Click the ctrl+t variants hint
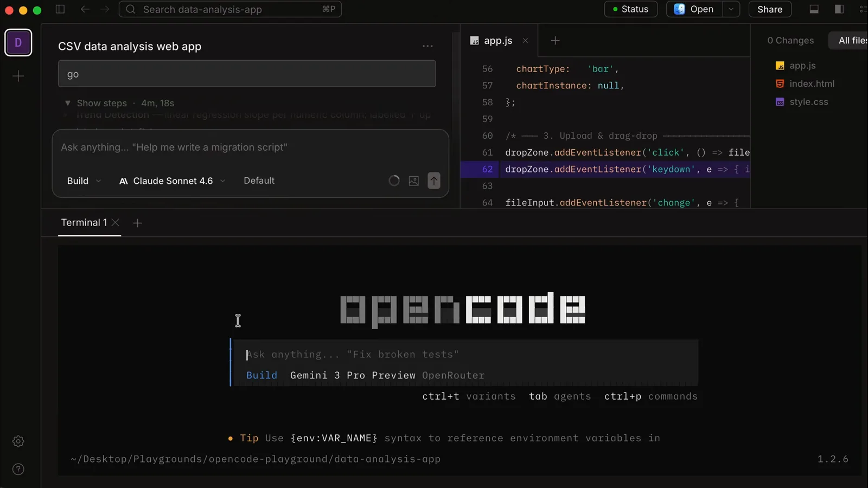Viewport: 868px width, 488px height. 469,396
